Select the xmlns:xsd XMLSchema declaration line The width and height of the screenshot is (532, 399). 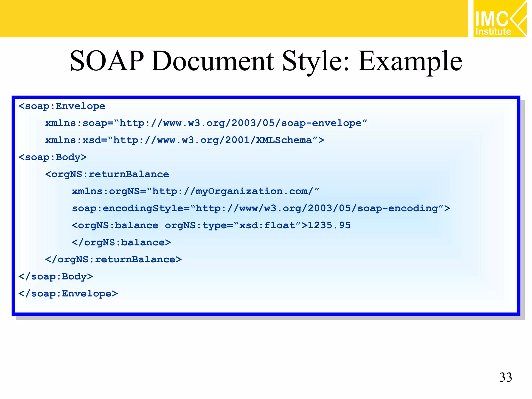(185, 140)
